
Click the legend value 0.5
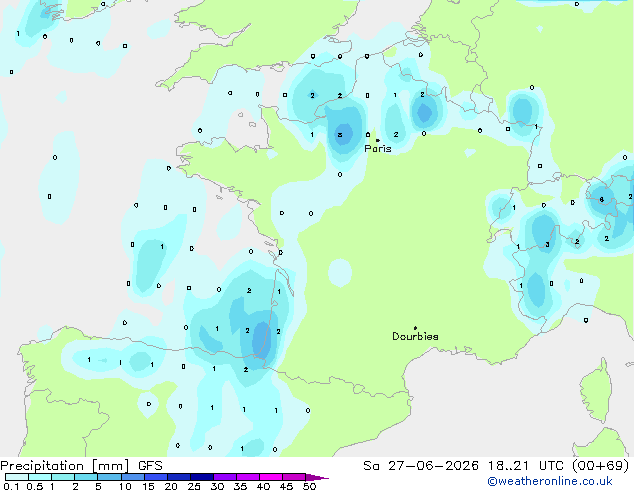35,486
